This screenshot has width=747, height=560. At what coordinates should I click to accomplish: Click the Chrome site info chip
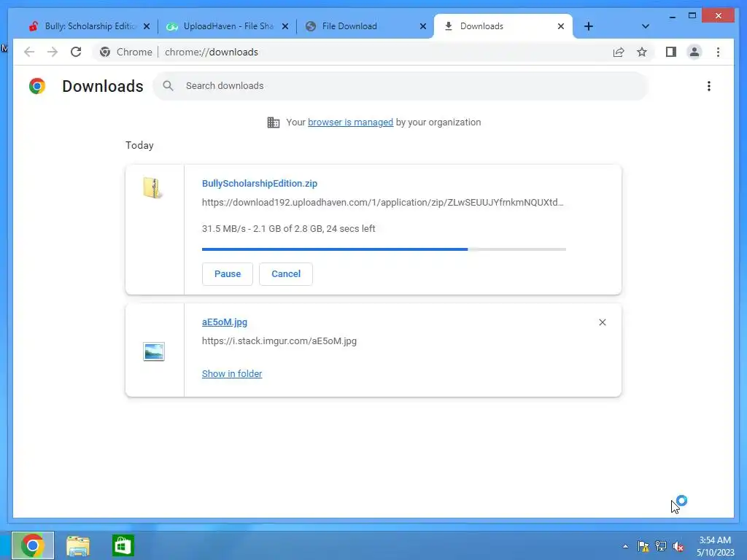[125, 52]
